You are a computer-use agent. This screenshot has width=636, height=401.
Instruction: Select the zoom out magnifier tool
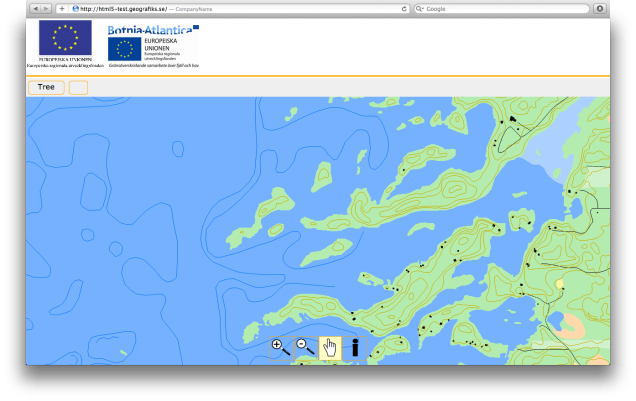point(306,347)
